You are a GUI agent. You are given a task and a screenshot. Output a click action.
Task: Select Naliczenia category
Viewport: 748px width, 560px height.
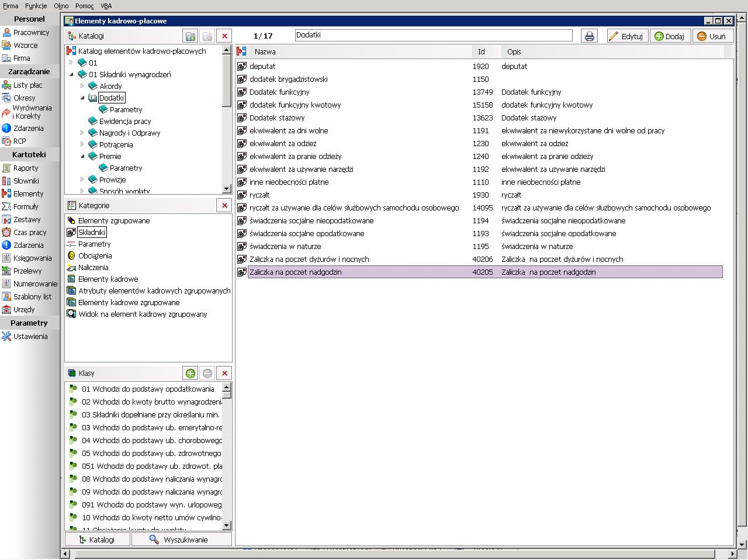93,267
